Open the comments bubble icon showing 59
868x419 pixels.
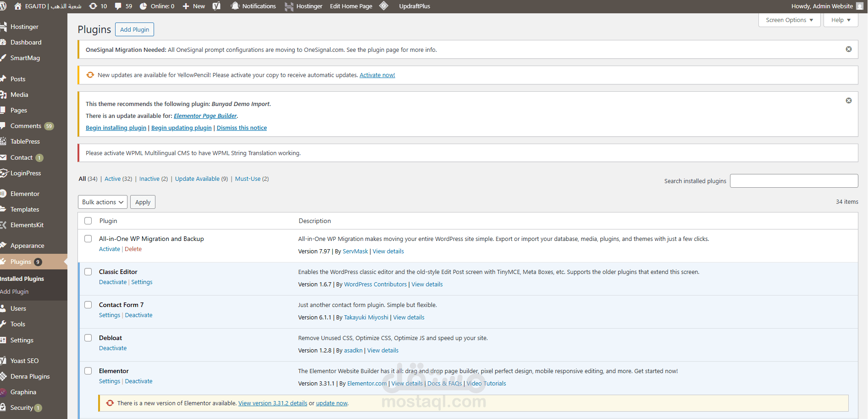click(118, 6)
